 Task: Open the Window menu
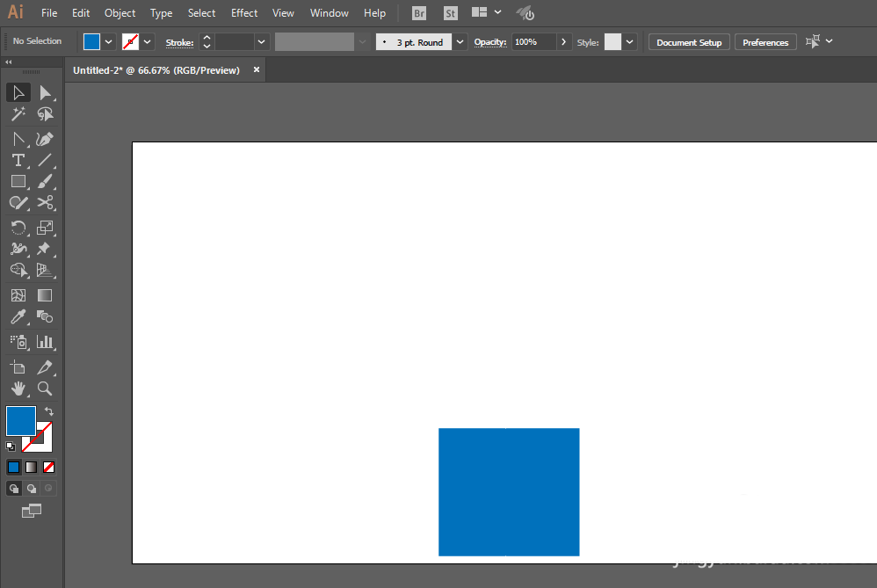click(329, 13)
